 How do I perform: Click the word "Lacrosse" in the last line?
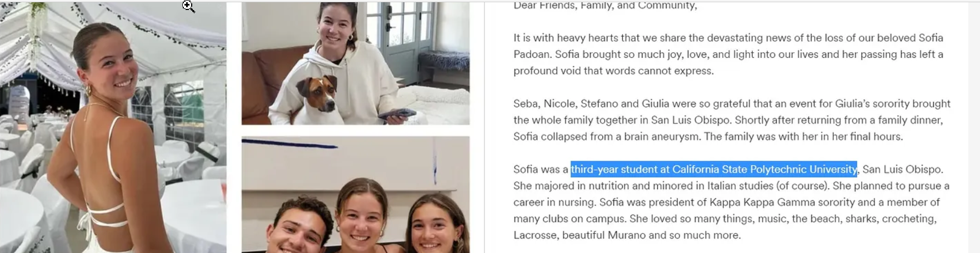click(x=534, y=235)
